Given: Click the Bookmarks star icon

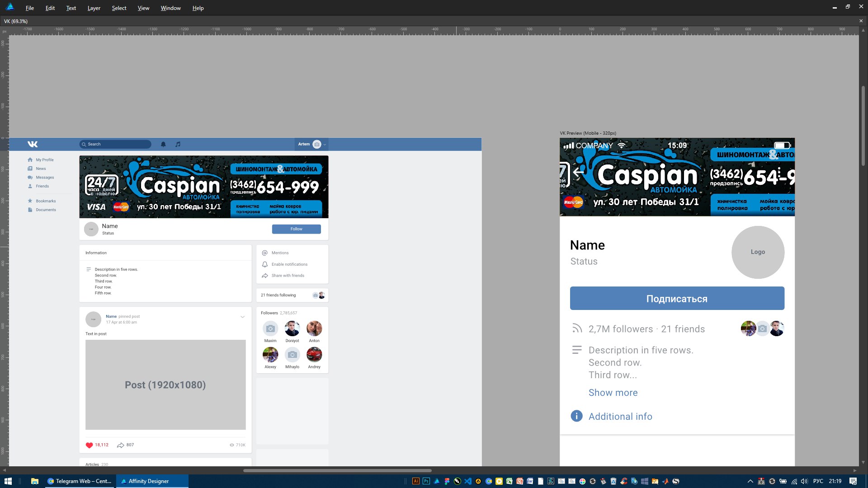Looking at the screenshot, I should tap(30, 201).
